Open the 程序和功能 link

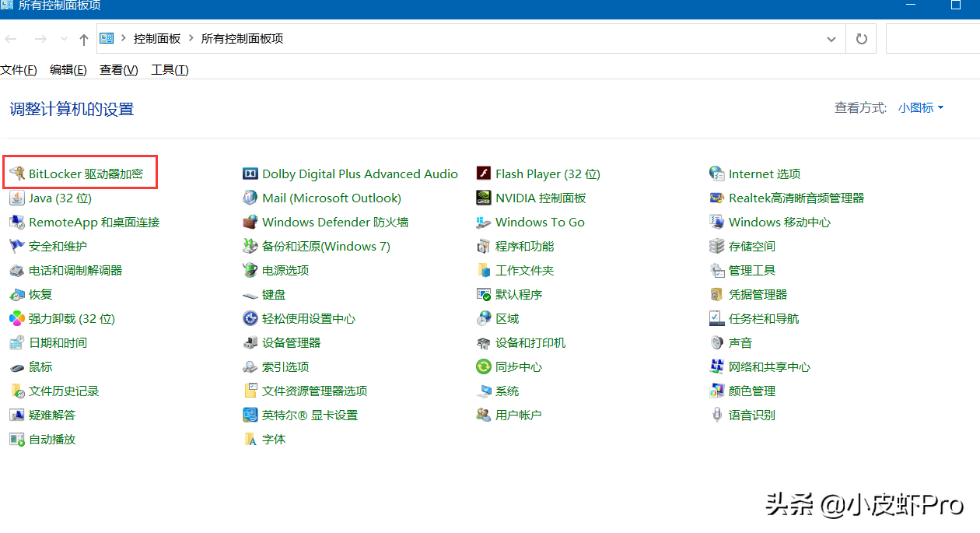(x=524, y=246)
